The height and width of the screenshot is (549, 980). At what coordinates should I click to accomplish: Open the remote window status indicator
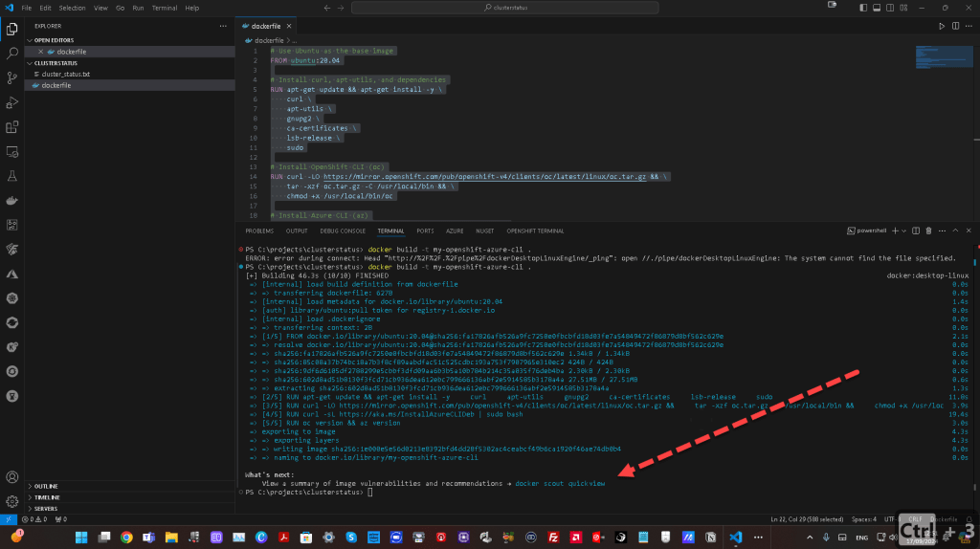[8, 519]
